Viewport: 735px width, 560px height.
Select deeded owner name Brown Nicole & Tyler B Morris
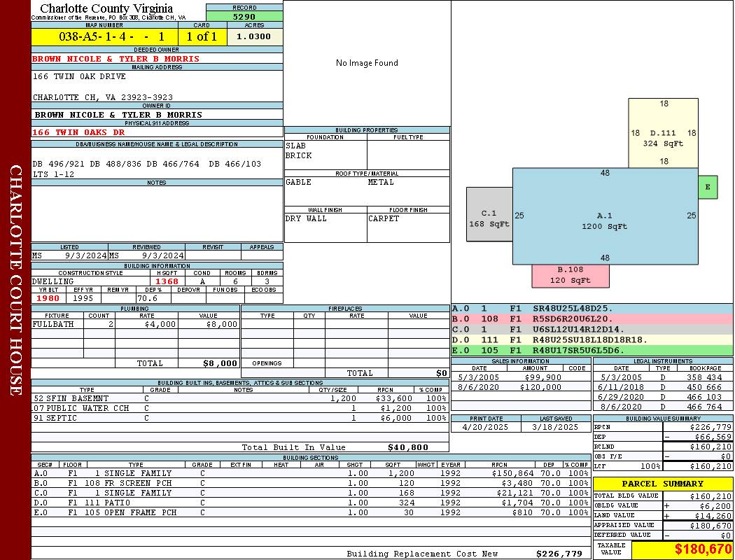pyautogui.click(x=115, y=59)
